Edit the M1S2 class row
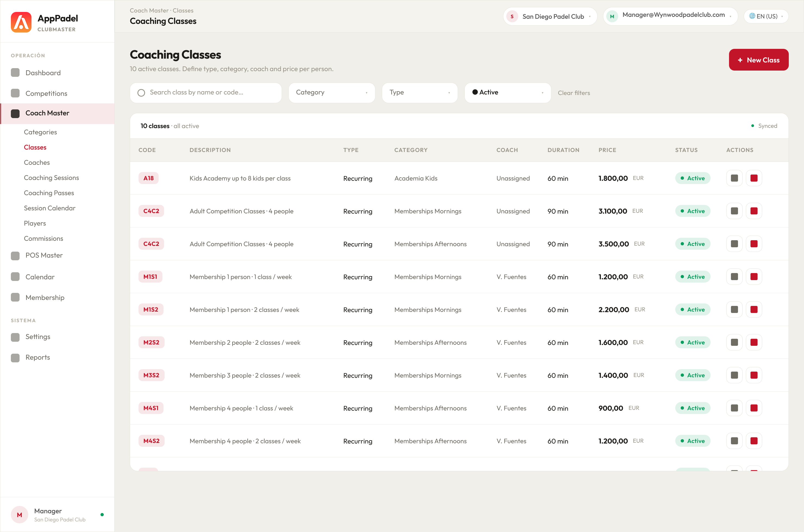This screenshot has width=804, height=532. pos(734,310)
